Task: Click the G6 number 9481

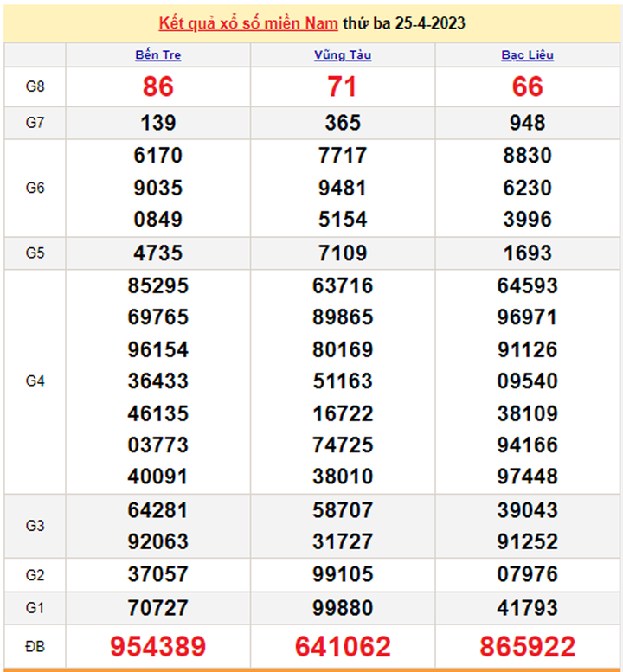Action: (343, 188)
